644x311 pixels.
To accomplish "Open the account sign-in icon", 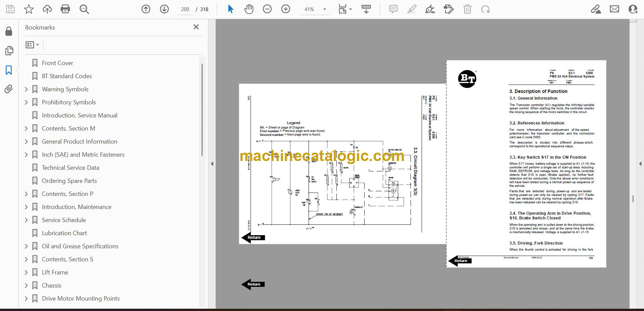I will pos(633,9).
